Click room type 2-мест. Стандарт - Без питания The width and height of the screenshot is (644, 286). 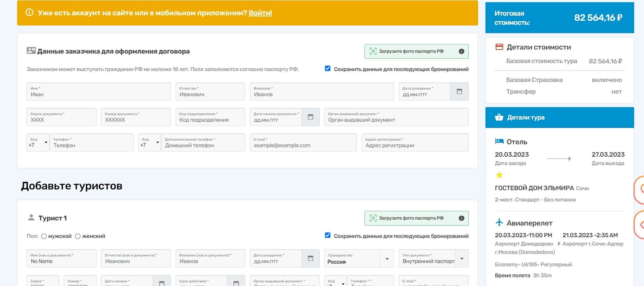point(535,199)
